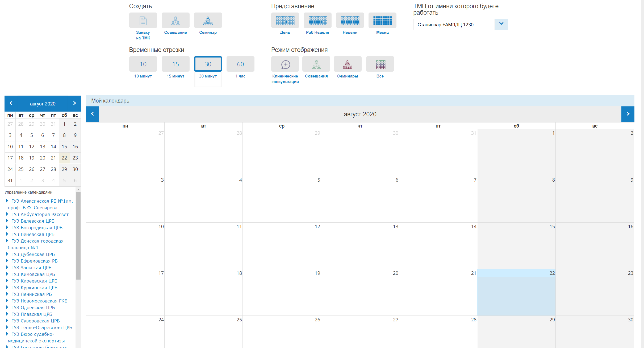This screenshot has height=348, width=644.
Task: Go to next month in main calendar
Action: (x=628, y=114)
